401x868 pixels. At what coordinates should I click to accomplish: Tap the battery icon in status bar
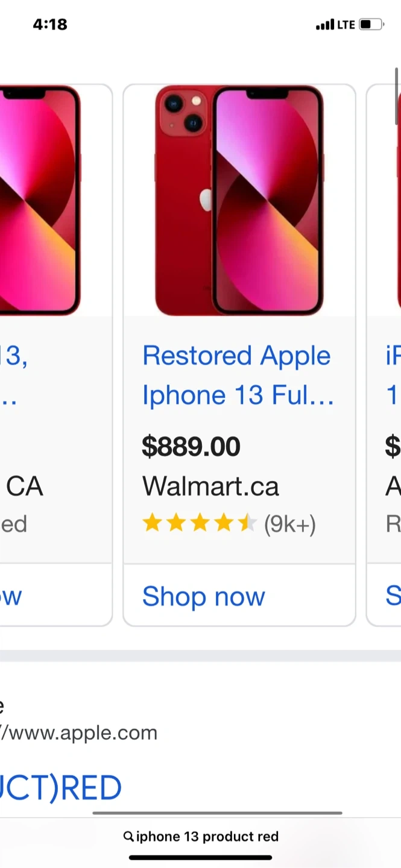371,25
